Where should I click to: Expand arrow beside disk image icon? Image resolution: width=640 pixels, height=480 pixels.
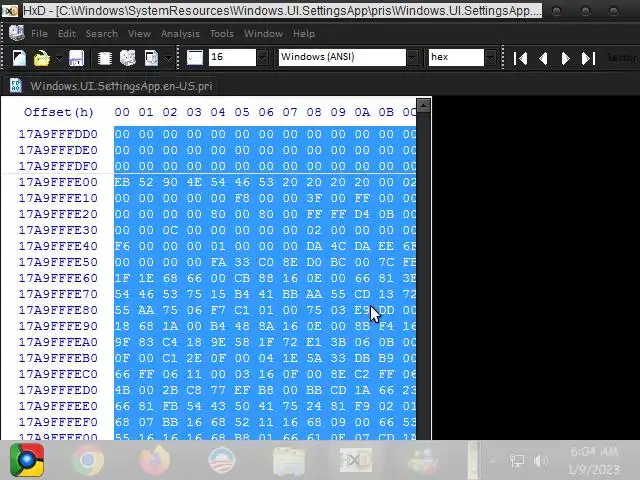tap(168, 58)
